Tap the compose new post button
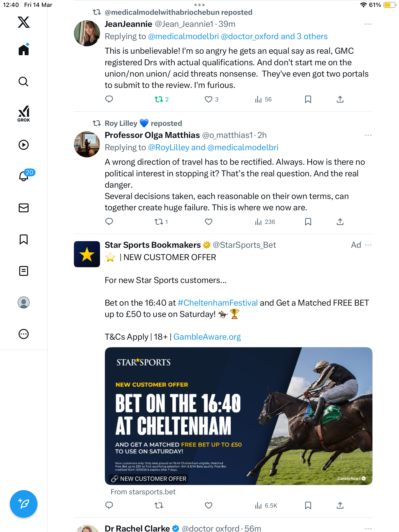This screenshot has width=399, height=532. [x=24, y=504]
